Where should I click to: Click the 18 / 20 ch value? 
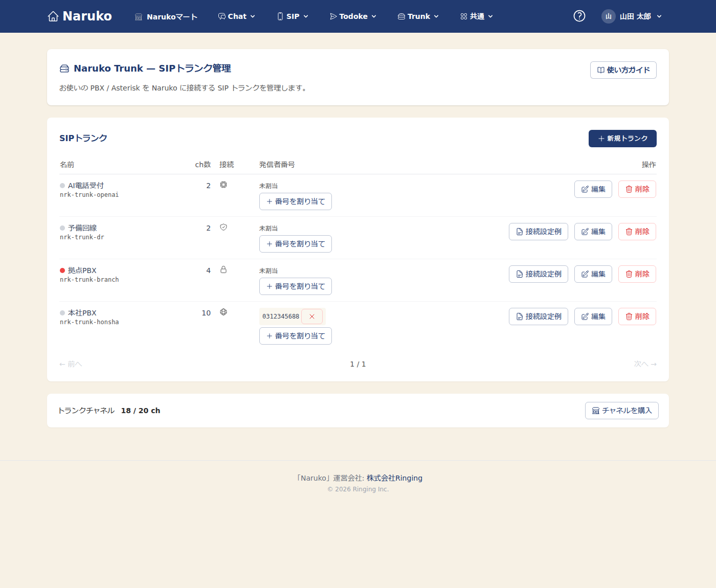[141, 411]
